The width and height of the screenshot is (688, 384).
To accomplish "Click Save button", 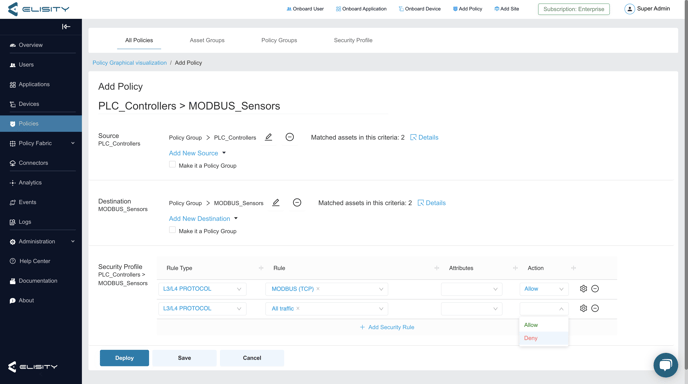I will (184, 358).
